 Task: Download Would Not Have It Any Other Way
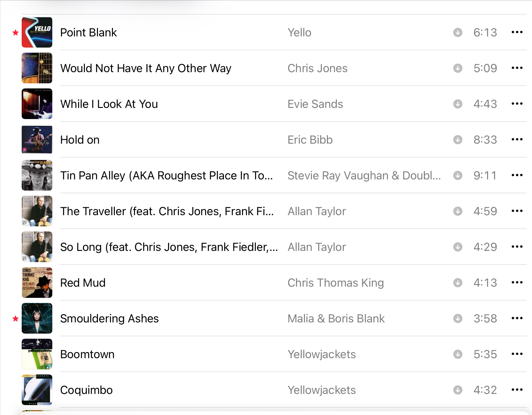[x=458, y=68]
